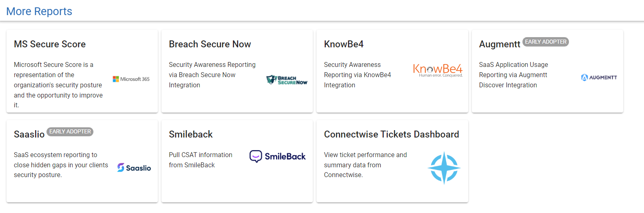The height and width of the screenshot is (213, 644).
Task: Click the More Reports section header
Action: [39, 11]
